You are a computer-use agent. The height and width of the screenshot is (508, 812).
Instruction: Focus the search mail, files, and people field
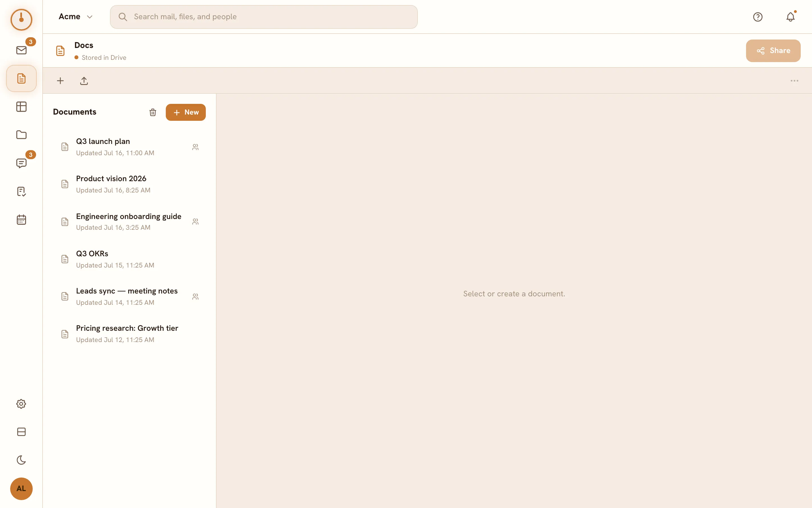[264, 17]
